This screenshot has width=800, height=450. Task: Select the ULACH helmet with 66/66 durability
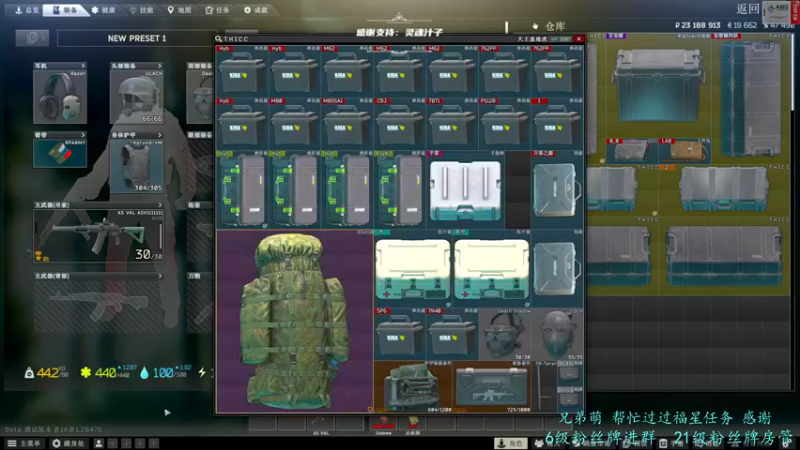point(136,96)
